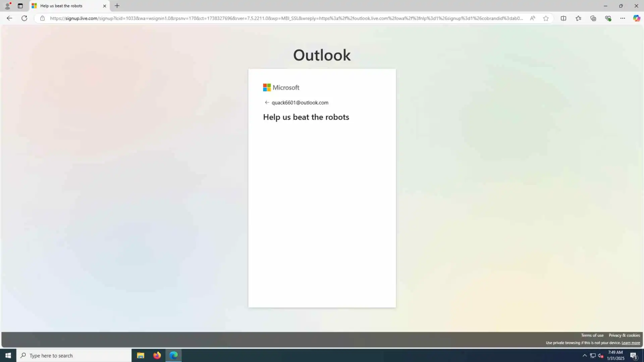Open the Read aloud icon in address bar
The height and width of the screenshot is (362, 644).
(532, 18)
